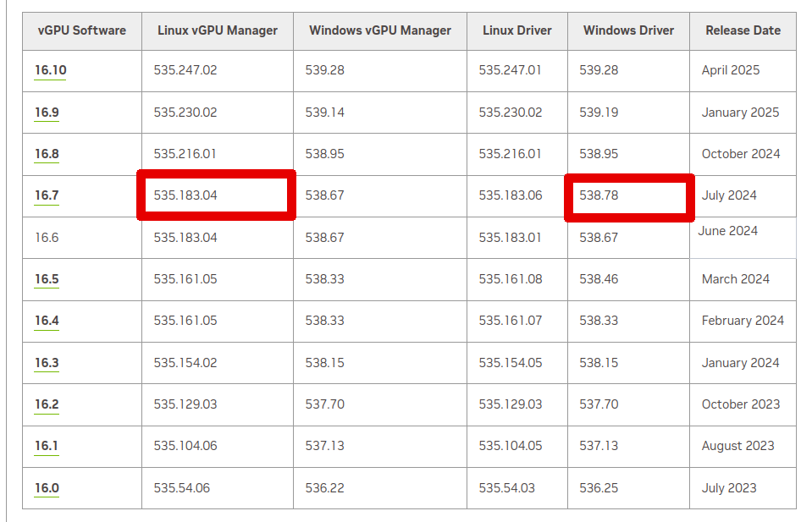This screenshot has height=522, width=812.
Task: Click the highlighted 538.78 Windows Driver cell
Action: pos(599,195)
